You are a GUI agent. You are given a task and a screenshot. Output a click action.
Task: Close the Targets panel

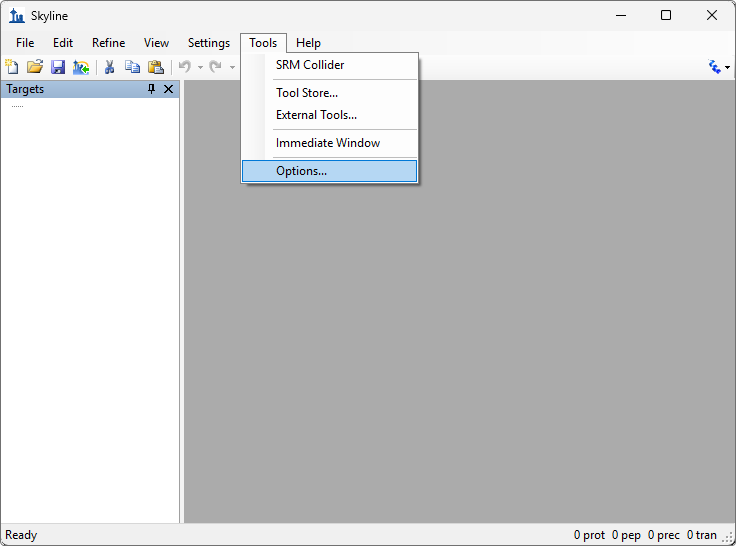pos(168,89)
